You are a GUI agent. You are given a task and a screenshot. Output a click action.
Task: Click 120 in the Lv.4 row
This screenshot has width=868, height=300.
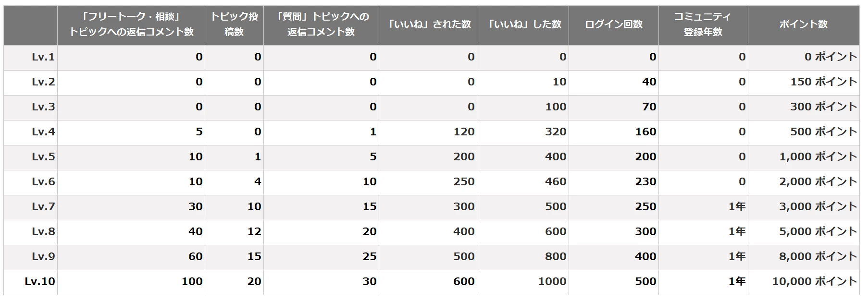point(463,132)
